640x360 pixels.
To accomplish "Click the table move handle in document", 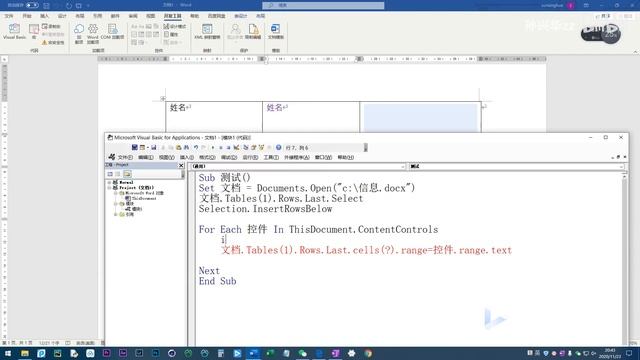I will pyautogui.click(x=163, y=98).
